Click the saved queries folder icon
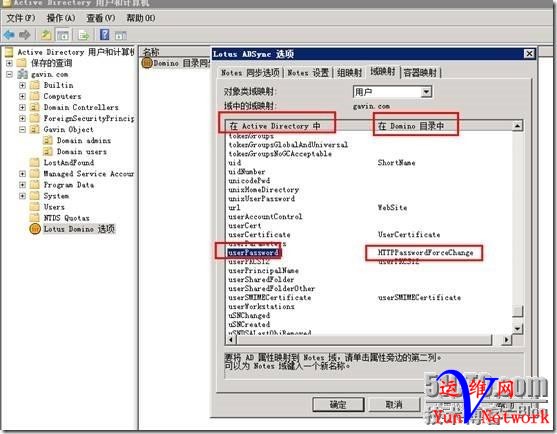The height and width of the screenshot is (434, 557). tap(22, 63)
